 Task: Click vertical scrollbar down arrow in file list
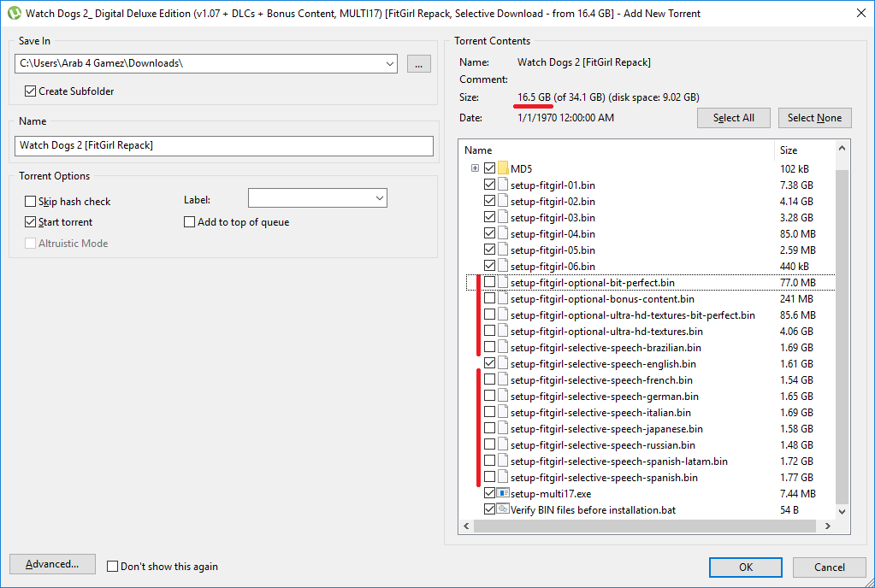click(842, 511)
